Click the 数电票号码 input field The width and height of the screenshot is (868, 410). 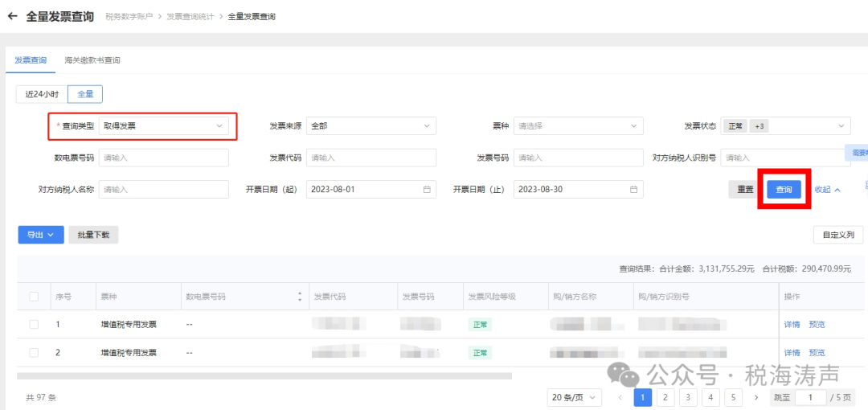[163, 158]
